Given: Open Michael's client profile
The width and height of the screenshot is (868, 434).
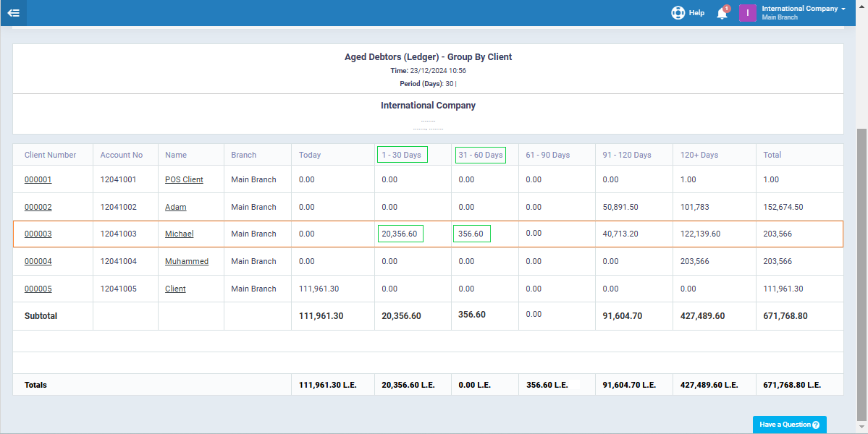Looking at the screenshot, I should 179,234.
